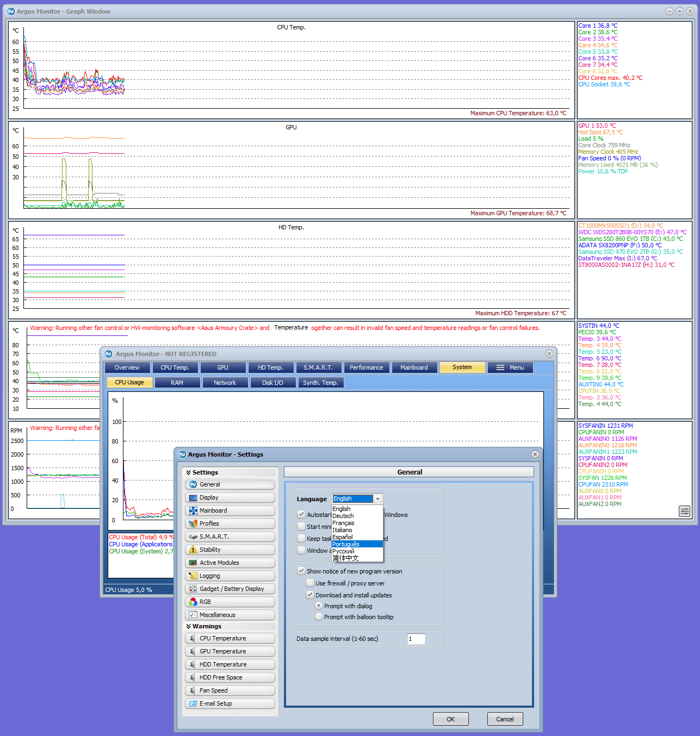Click the data sample interval field
The height and width of the screenshot is (736, 700).
pos(416,639)
